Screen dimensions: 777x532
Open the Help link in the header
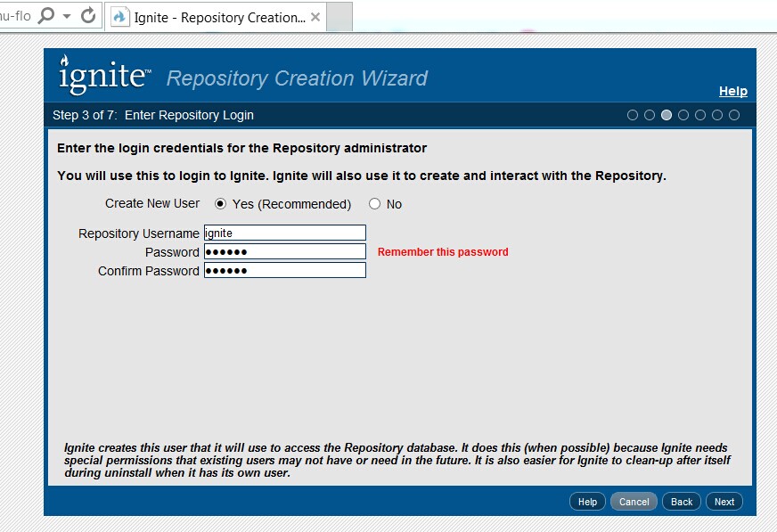click(x=733, y=91)
